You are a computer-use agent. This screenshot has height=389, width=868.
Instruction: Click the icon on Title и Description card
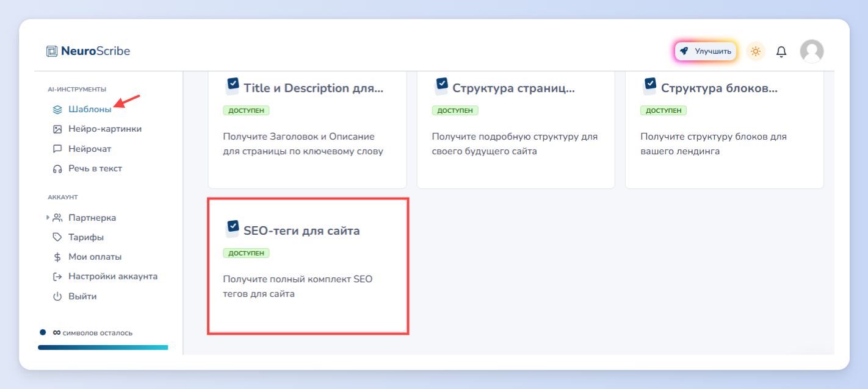coord(232,86)
